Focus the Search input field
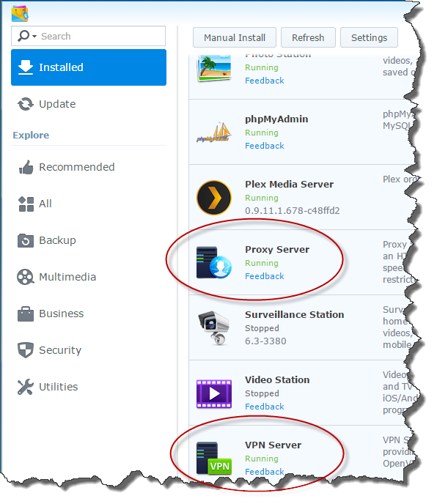This screenshot has width=437, height=504. coord(88,36)
